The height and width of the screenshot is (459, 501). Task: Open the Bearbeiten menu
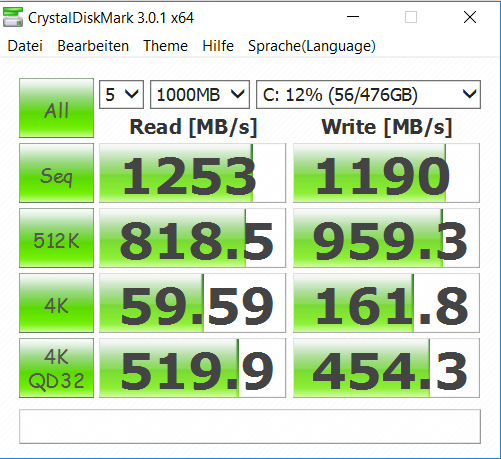(x=93, y=46)
